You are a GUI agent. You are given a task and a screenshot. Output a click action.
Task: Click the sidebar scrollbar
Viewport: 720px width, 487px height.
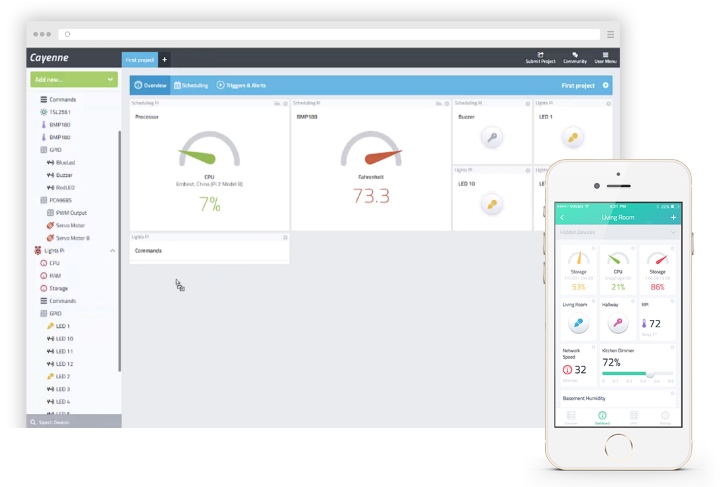120,251
